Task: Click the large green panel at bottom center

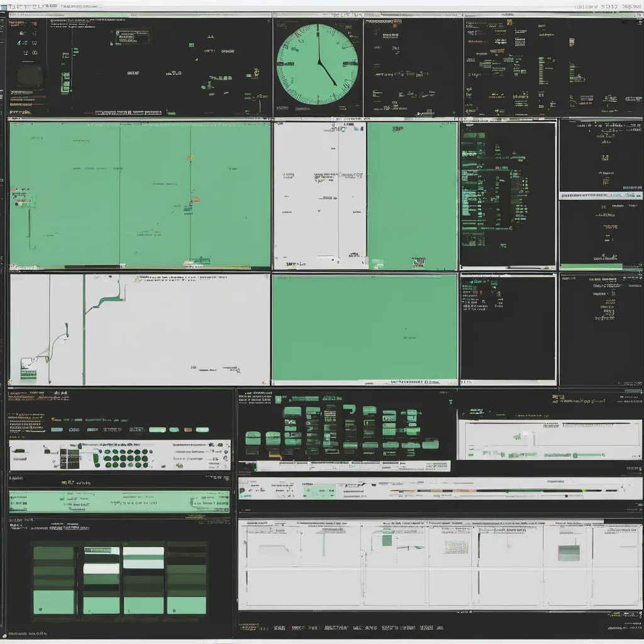Action: click(364, 327)
